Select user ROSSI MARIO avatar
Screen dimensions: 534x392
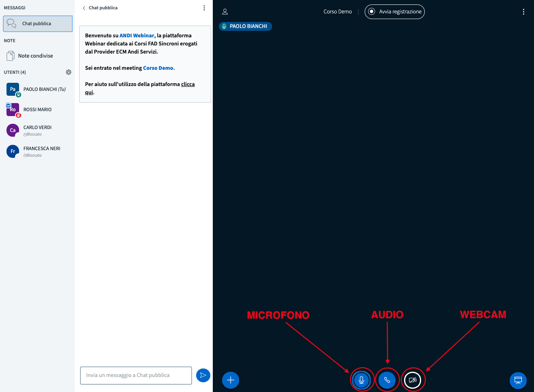click(13, 110)
